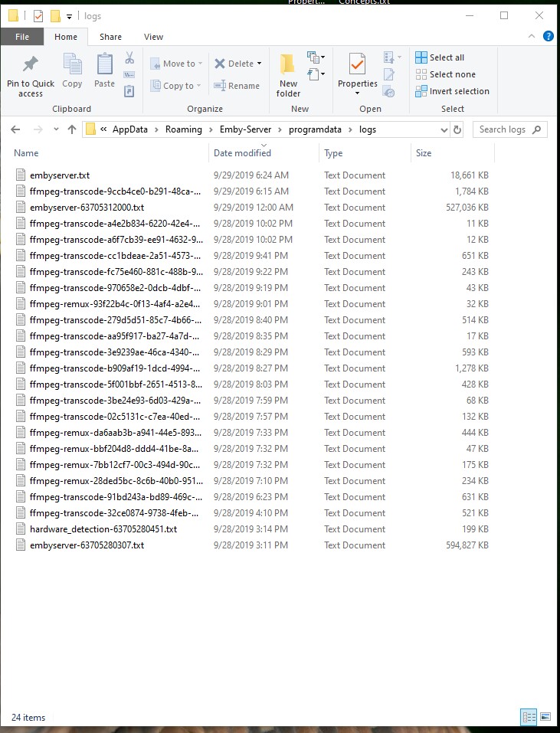Click the Copy ribbon icon

[x=72, y=64]
